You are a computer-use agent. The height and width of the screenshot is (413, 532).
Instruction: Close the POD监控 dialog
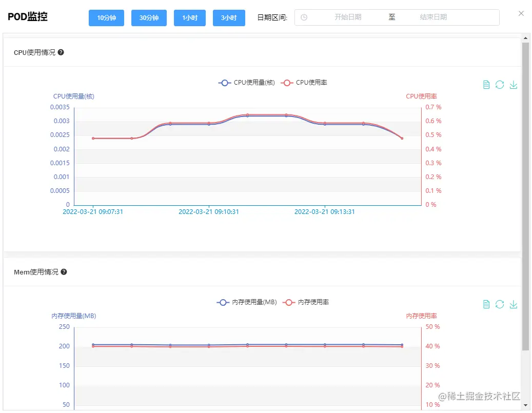pyautogui.click(x=521, y=13)
